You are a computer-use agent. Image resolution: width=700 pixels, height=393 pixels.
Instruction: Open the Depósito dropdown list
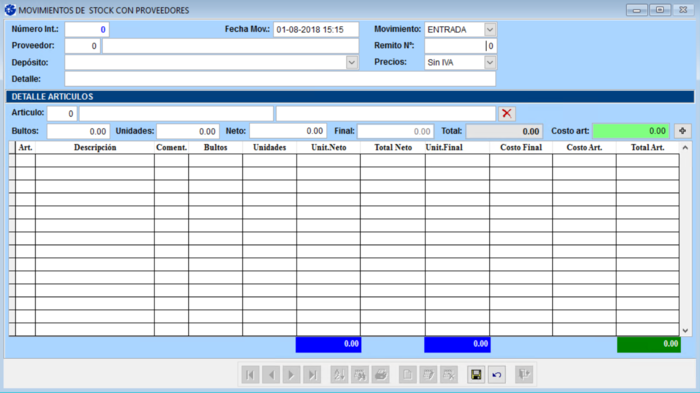pyautogui.click(x=352, y=63)
